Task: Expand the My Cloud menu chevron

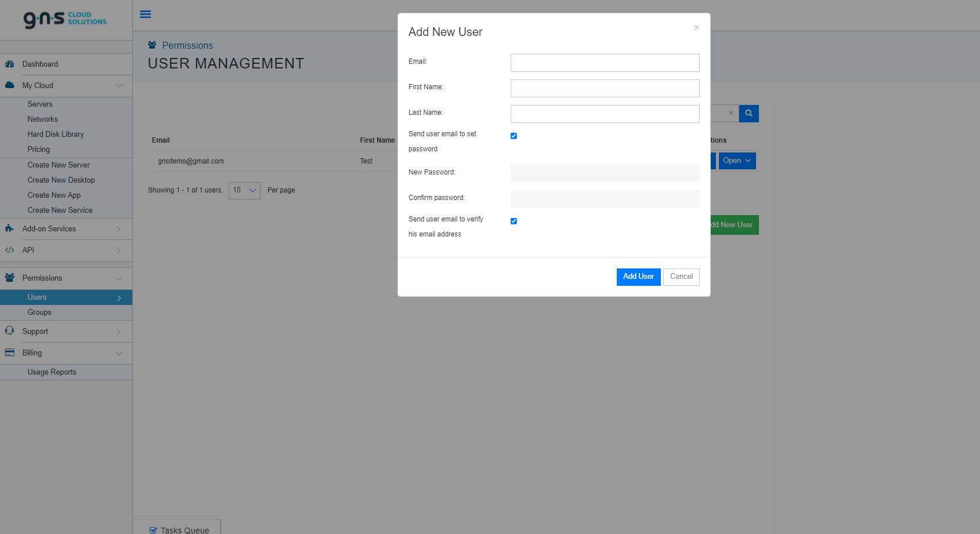Action: [x=119, y=86]
